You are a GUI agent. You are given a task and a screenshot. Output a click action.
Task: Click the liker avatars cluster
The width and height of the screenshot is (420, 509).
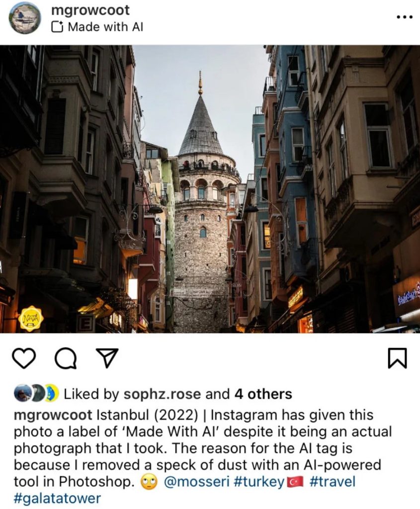(36, 393)
